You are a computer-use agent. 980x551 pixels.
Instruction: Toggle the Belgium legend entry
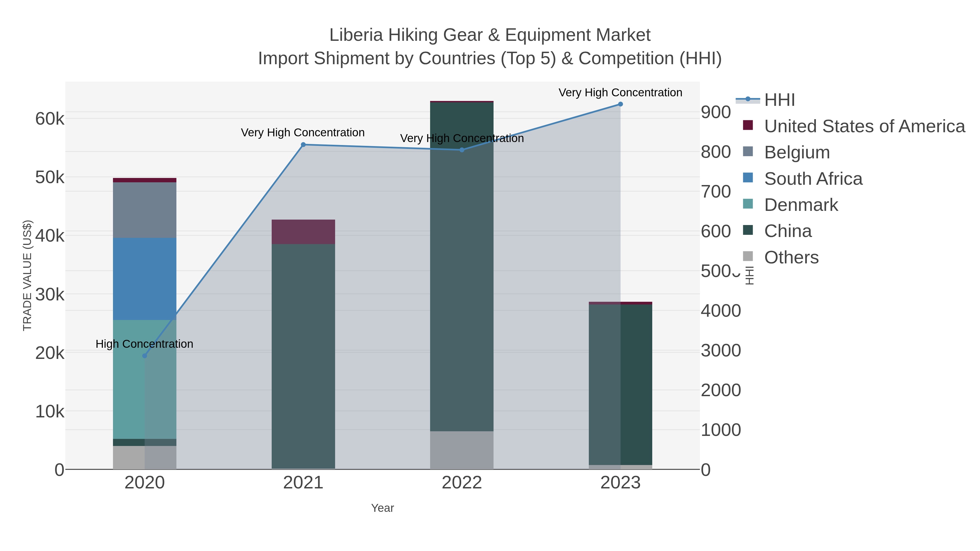786,152
